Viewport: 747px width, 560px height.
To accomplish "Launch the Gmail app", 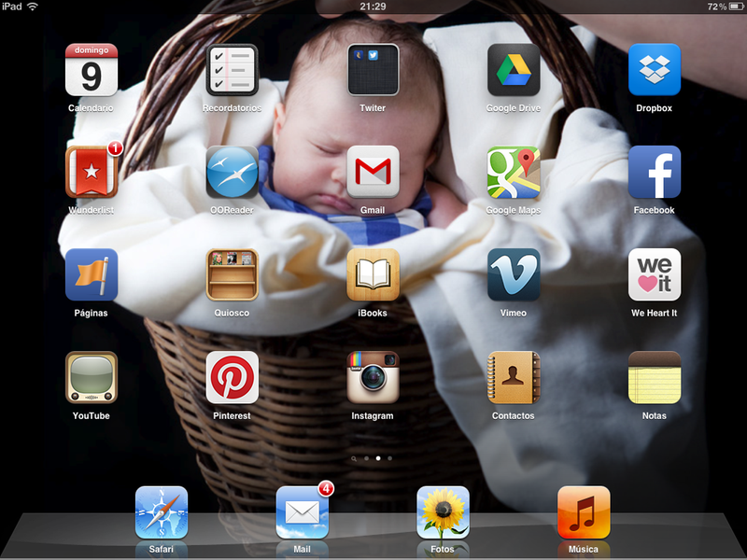I will click(x=373, y=172).
